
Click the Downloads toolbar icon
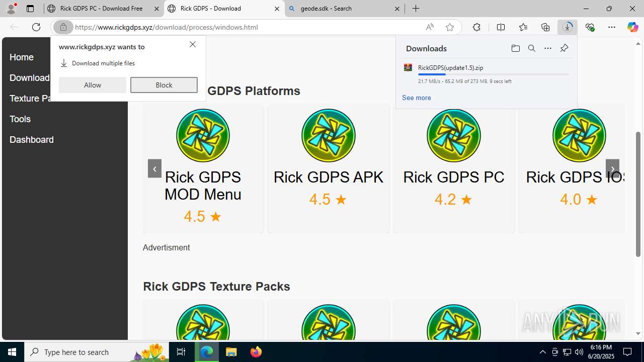568,27
